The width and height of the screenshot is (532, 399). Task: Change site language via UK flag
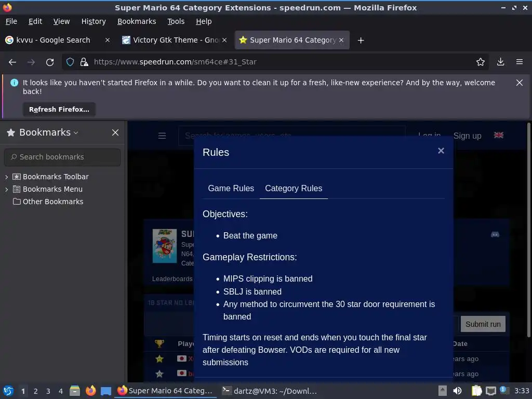coord(498,135)
